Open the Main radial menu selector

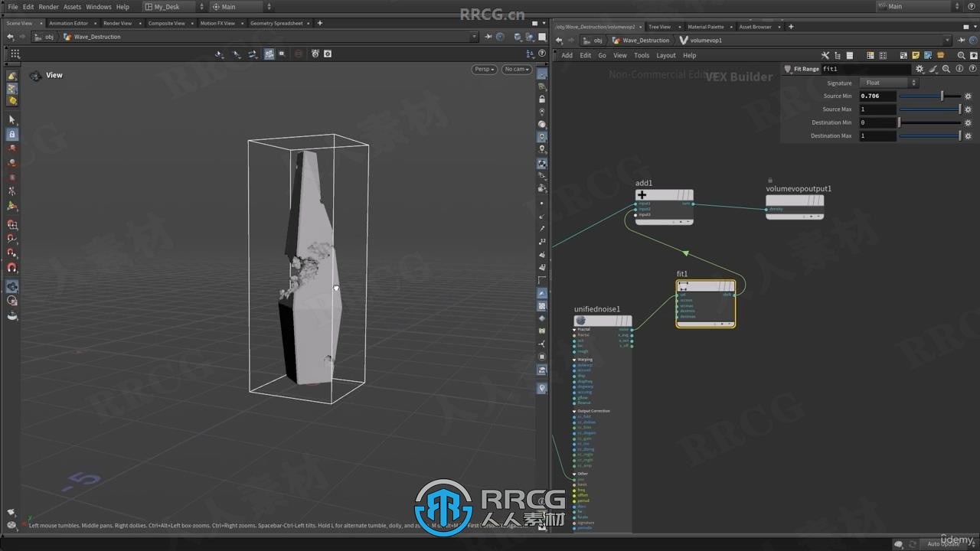[x=241, y=6]
